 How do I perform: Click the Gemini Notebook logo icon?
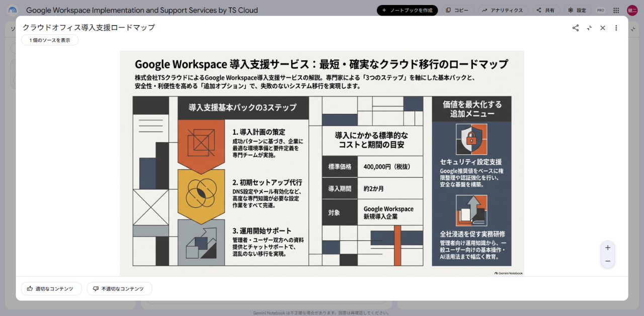point(12,10)
